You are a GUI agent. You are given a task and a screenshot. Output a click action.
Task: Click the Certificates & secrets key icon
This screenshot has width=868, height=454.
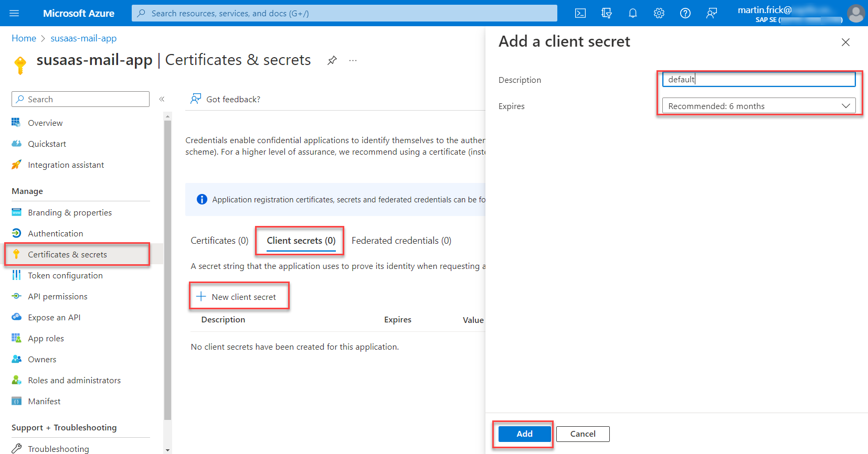point(16,254)
